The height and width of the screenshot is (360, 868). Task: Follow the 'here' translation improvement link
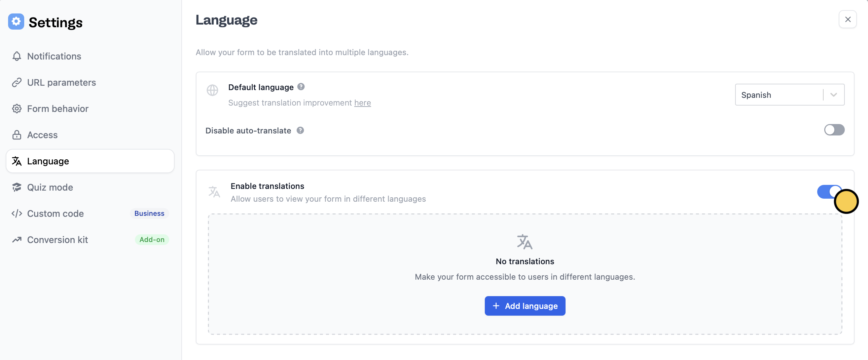362,103
